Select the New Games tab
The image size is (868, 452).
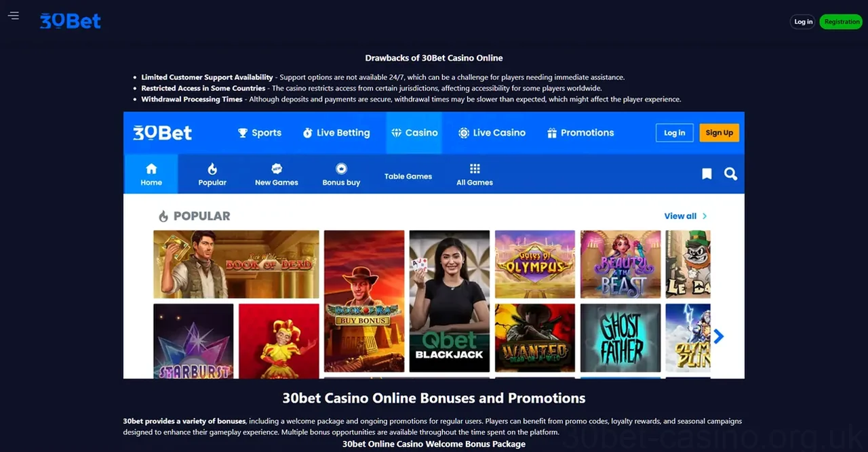[x=277, y=174]
